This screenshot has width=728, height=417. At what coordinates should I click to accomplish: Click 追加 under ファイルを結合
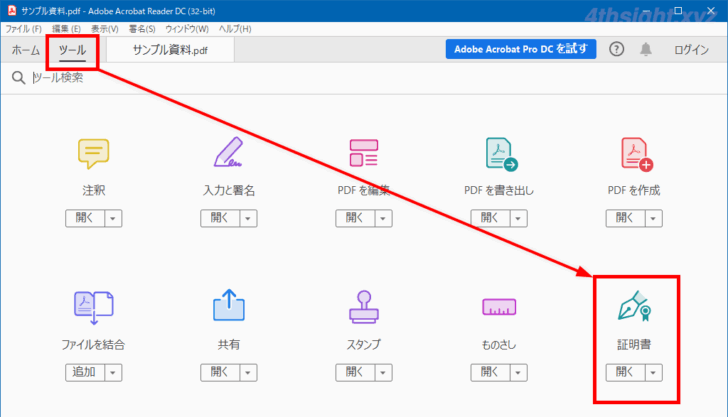(85, 372)
